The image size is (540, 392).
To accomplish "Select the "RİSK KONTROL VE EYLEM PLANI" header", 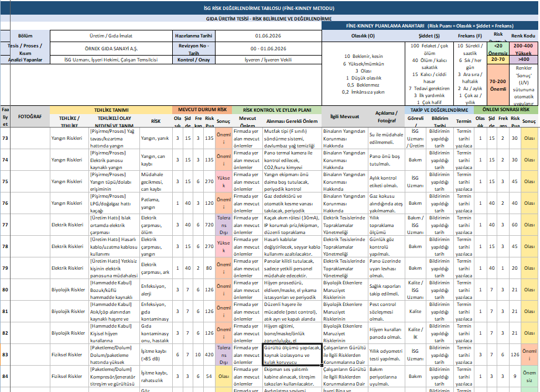I will pos(277,110).
